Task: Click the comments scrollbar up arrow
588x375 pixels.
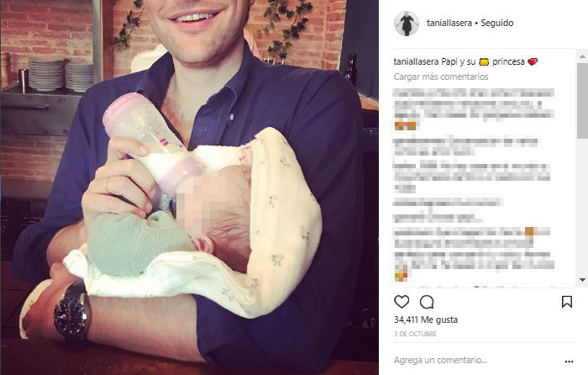Action: [x=582, y=56]
